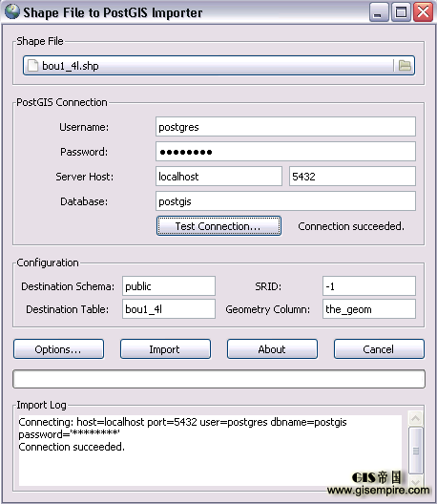Click the bou1_4l.shp shape file field
Screen dimensions: 437x504
tap(218, 66)
